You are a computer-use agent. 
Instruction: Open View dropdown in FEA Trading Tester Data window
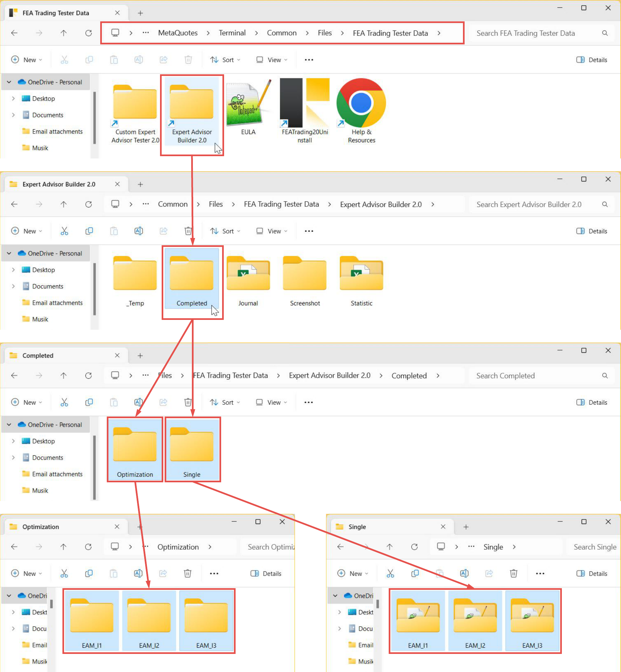tap(272, 60)
